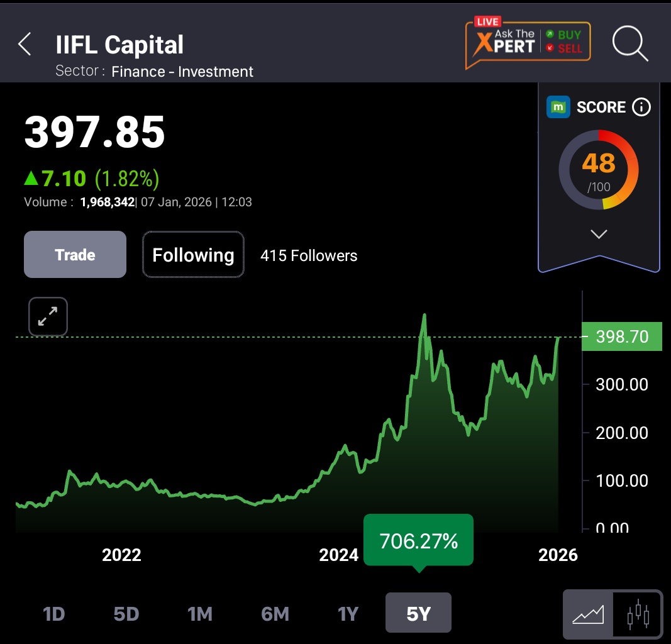Tap the 2024 axis label
671x644 pixels.
[338, 555]
